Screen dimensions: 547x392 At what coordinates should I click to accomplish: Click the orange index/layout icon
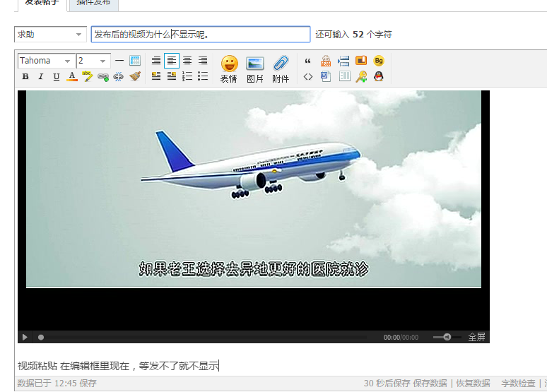361,61
